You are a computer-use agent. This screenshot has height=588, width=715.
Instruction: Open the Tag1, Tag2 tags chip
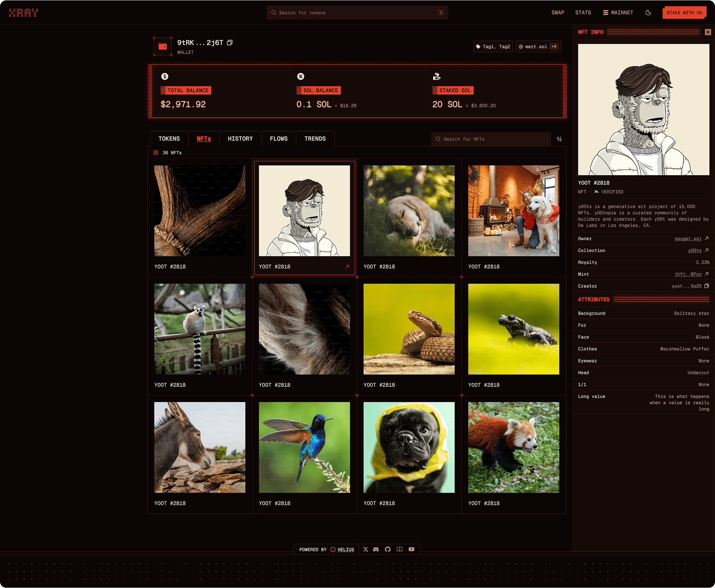point(493,47)
